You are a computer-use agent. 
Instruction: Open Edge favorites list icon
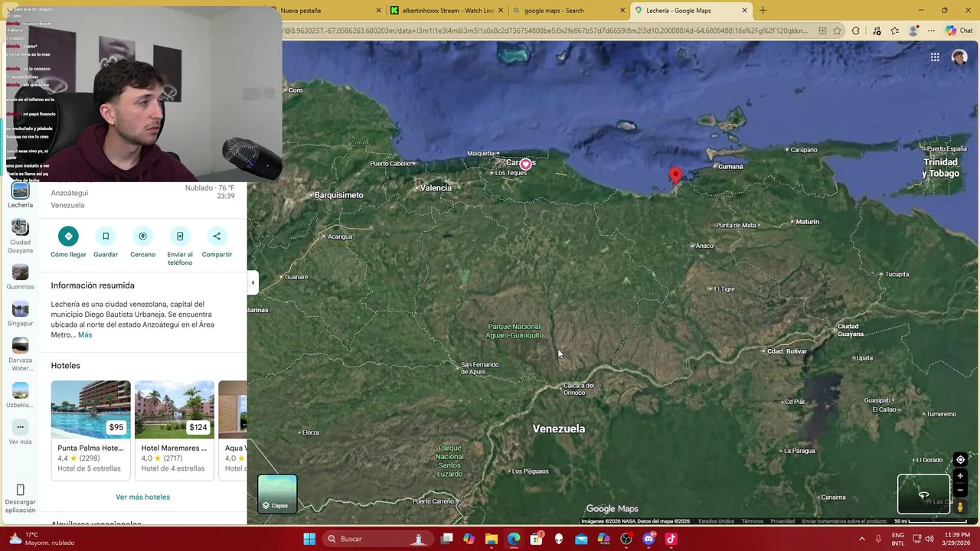pyautogui.click(x=894, y=31)
